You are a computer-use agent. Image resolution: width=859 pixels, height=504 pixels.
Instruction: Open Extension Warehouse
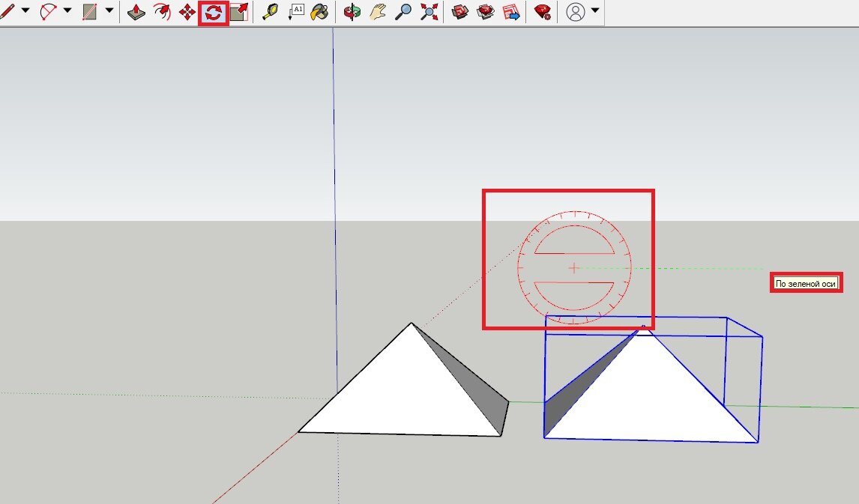(x=486, y=12)
